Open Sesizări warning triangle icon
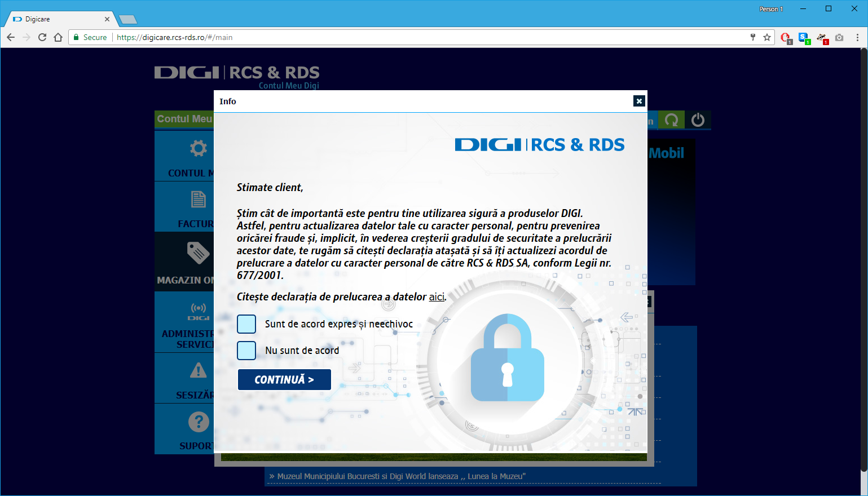Image resolution: width=868 pixels, height=496 pixels. point(198,370)
